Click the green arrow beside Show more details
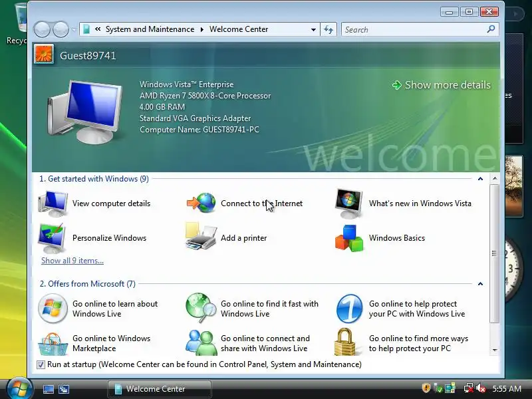532x399 pixels. tap(396, 85)
